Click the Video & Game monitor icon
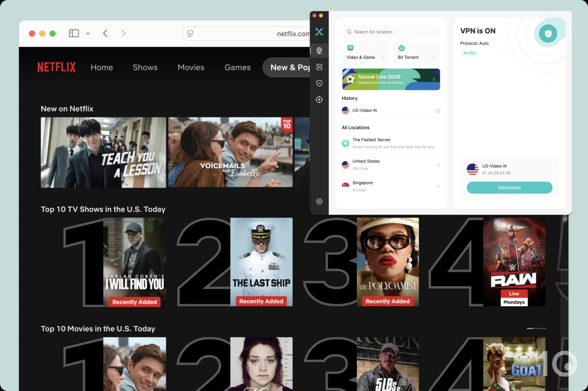588x391 pixels. click(350, 48)
